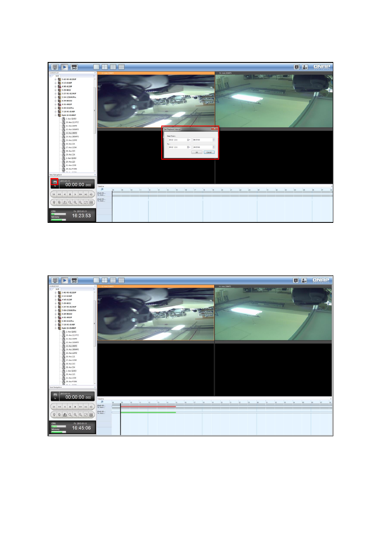This screenshot has width=392, height=554.
Task: Expand 5-27-VS-8124UP node in upper tree
Action: pyautogui.click(x=56, y=94)
